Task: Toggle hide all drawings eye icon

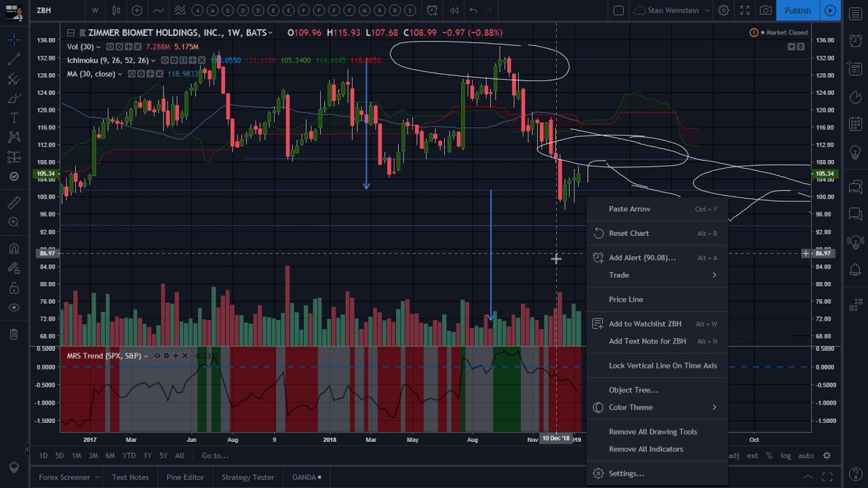Action: point(14,308)
